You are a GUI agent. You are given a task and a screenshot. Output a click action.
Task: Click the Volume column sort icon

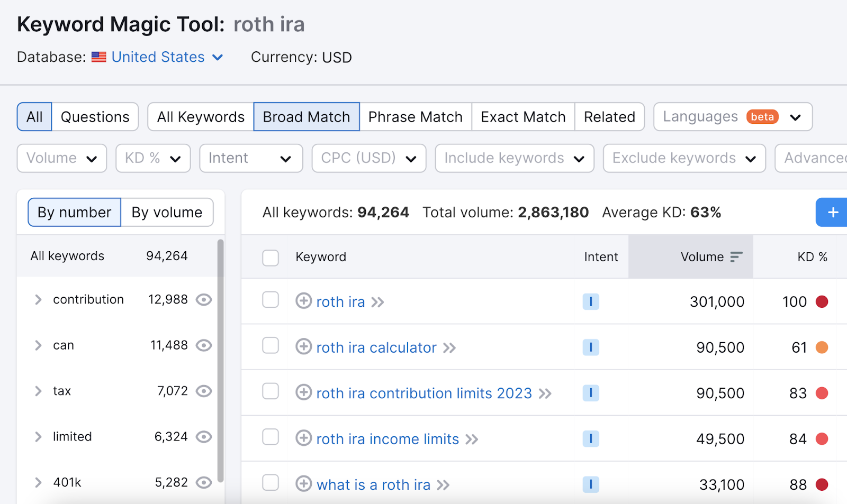[x=736, y=257]
